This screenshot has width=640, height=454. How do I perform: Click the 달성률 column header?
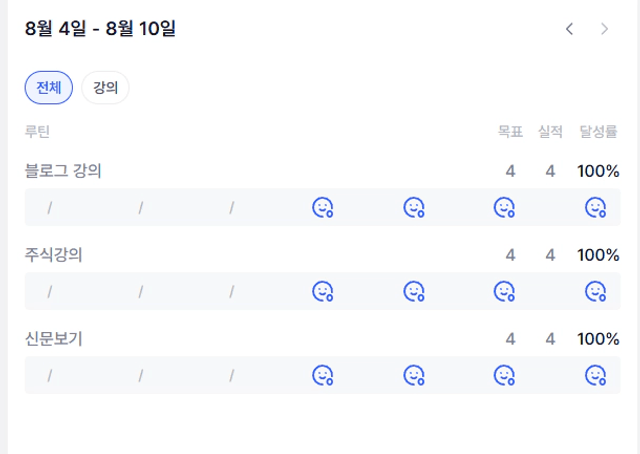[598, 131]
